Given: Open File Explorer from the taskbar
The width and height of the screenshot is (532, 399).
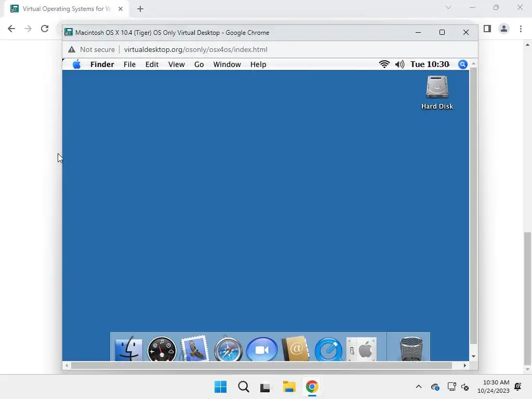Looking at the screenshot, I should [289, 387].
